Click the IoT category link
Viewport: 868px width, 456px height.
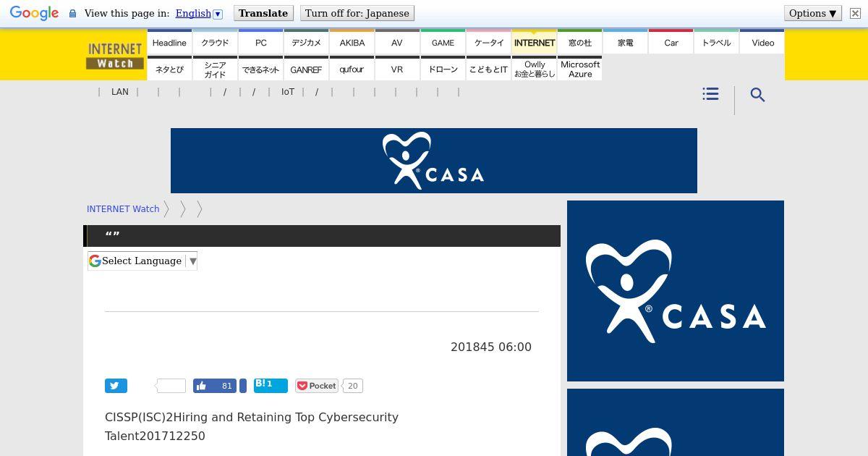click(288, 92)
